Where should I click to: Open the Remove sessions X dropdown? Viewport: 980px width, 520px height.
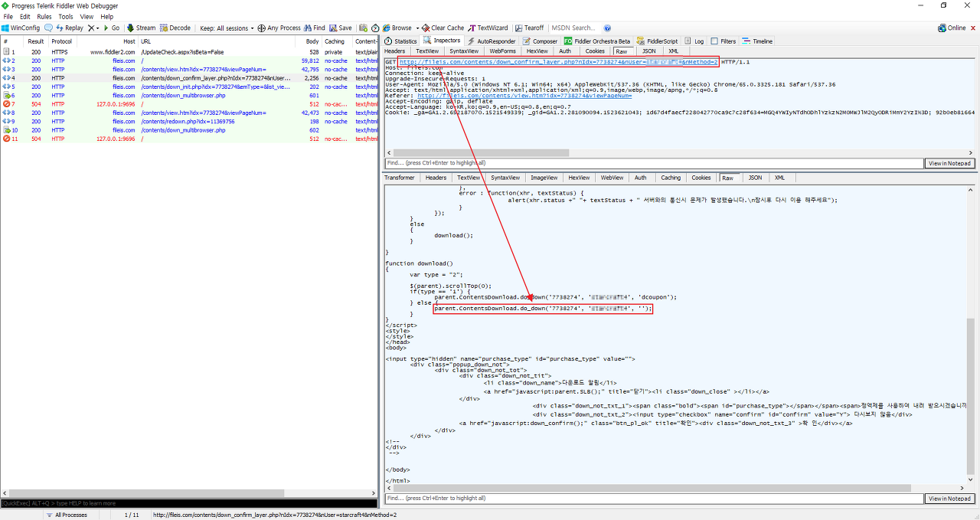pyautogui.click(x=93, y=28)
